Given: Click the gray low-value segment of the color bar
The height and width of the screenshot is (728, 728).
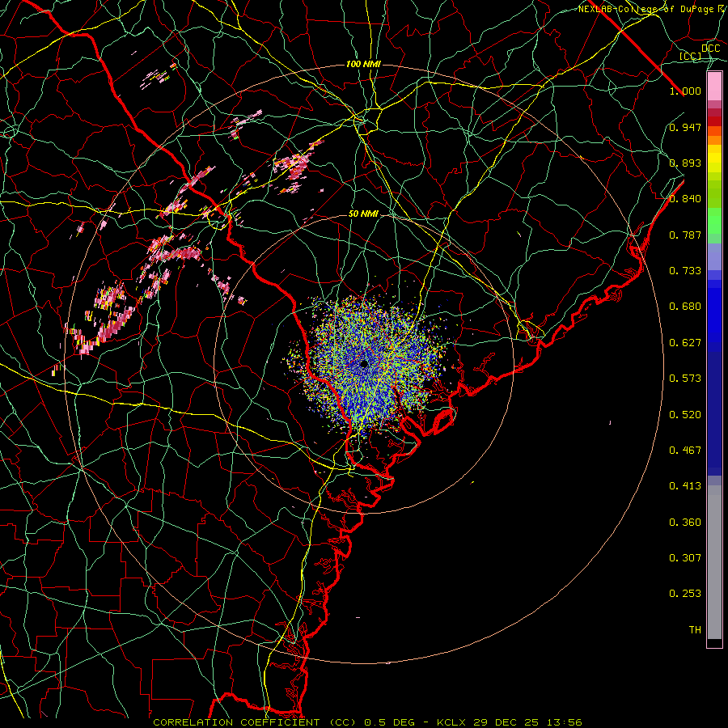Looking at the screenshot, I should (x=714, y=562).
